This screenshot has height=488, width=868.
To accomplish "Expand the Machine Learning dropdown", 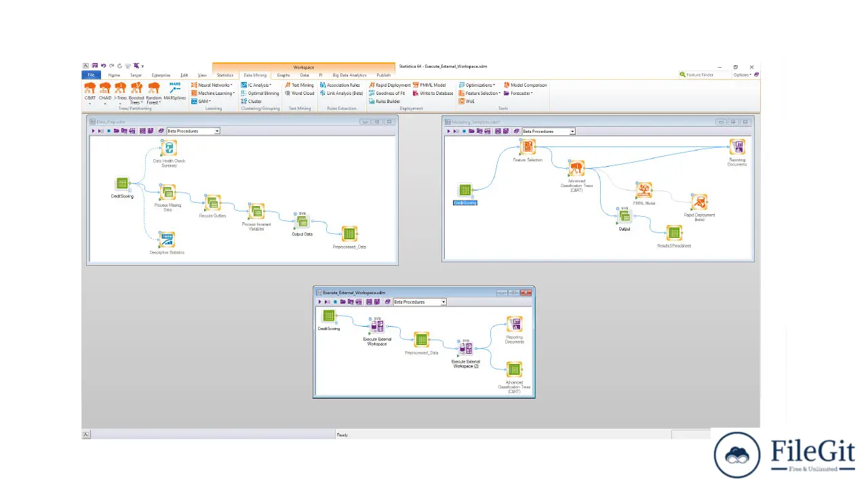I will pyautogui.click(x=213, y=93).
